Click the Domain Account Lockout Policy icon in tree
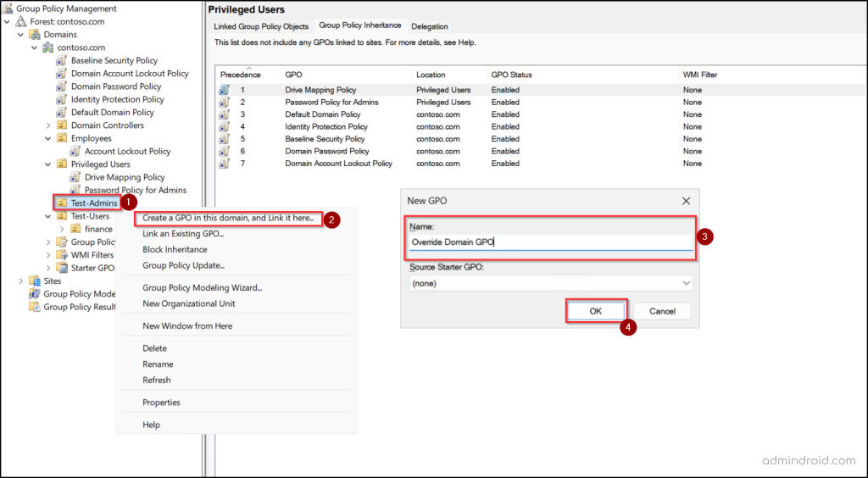 61,74
